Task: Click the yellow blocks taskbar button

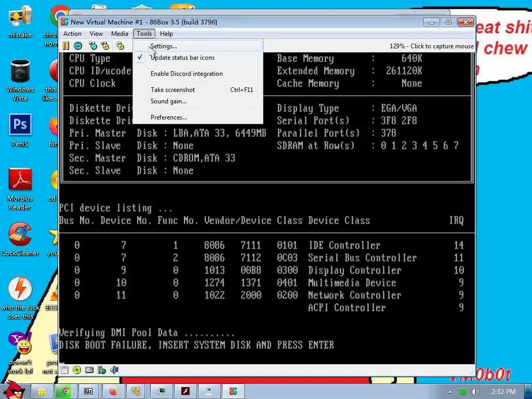Action: coord(136,392)
